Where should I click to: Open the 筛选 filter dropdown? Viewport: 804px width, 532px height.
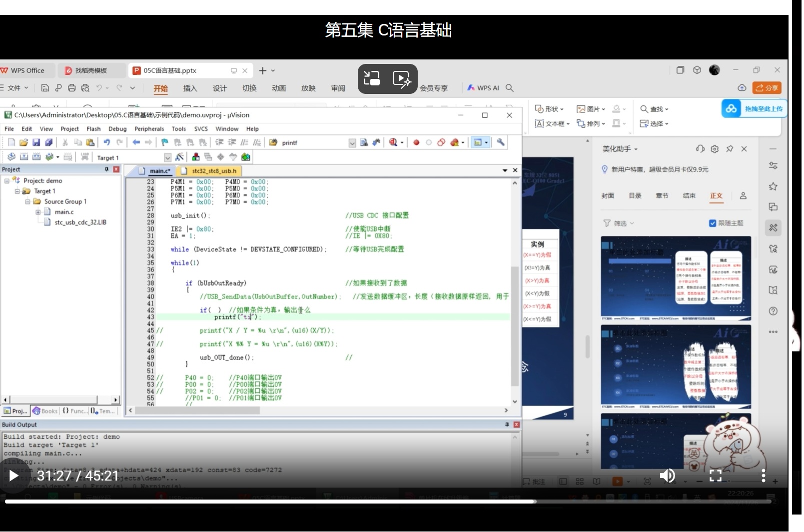pos(619,223)
